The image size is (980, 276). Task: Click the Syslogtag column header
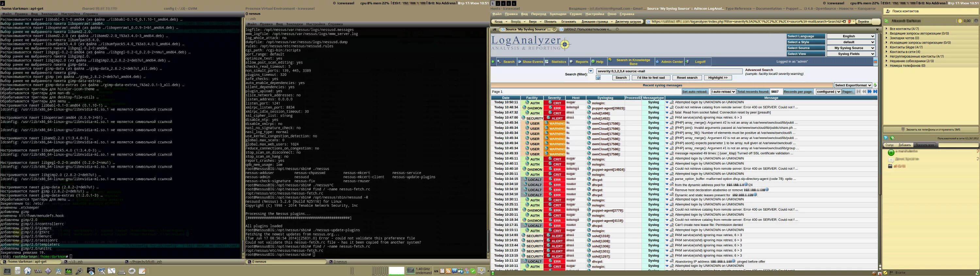605,98
